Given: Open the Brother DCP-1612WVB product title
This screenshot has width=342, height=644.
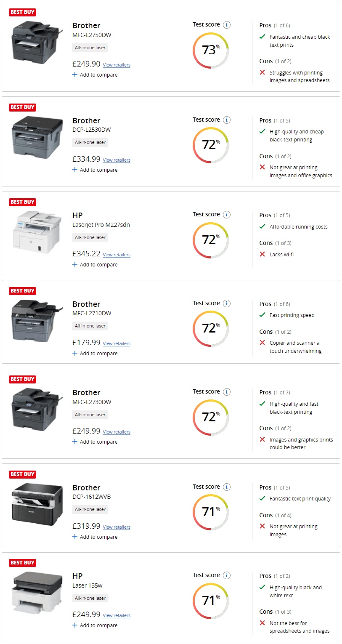Looking at the screenshot, I should click(x=86, y=488).
